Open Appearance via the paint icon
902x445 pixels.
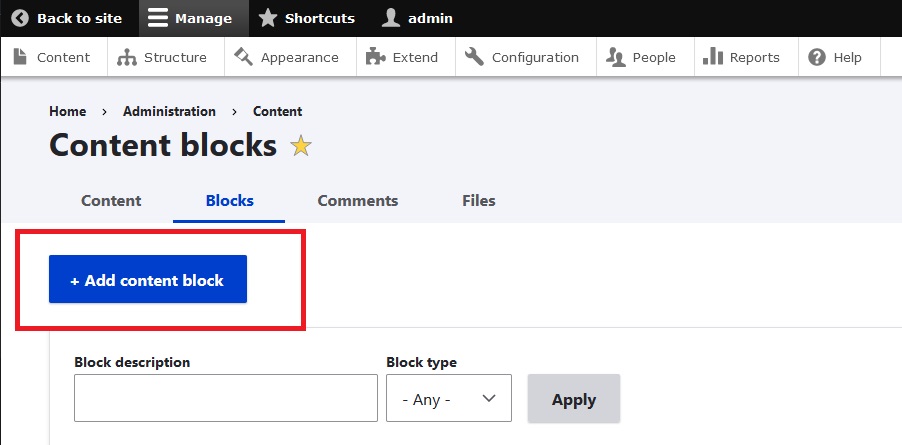[x=243, y=57]
